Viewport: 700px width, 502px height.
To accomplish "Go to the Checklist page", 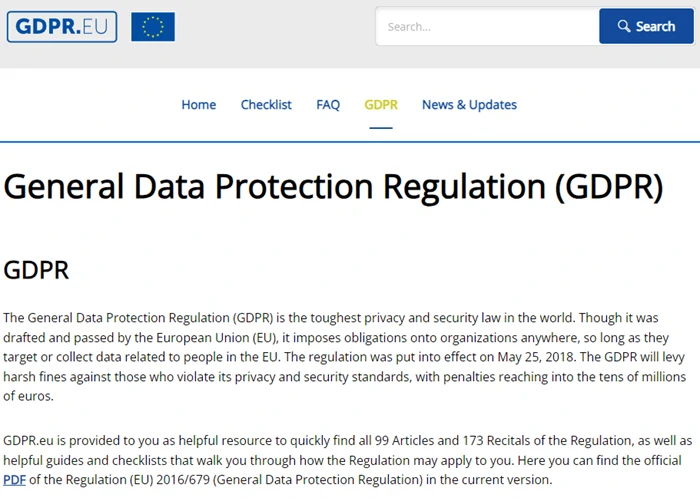I will click(x=266, y=104).
